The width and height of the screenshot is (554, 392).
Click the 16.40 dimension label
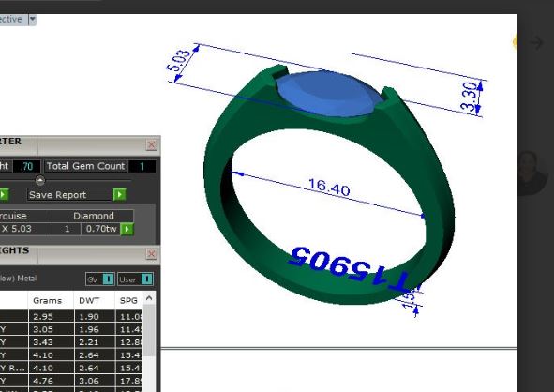click(x=329, y=188)
